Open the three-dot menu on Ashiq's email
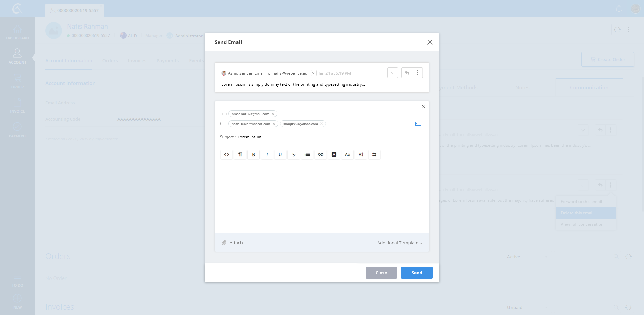644x315 pixels. click(417, 73)
